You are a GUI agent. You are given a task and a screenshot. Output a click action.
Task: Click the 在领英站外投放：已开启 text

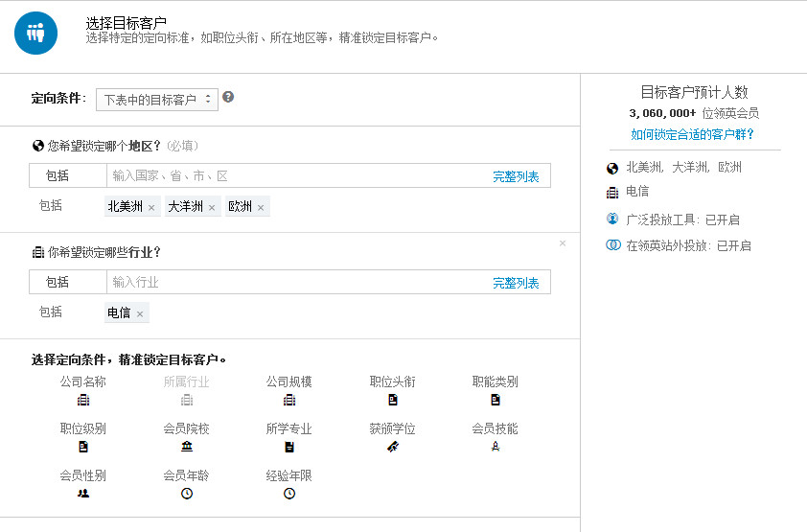click(x=688, y=246)
